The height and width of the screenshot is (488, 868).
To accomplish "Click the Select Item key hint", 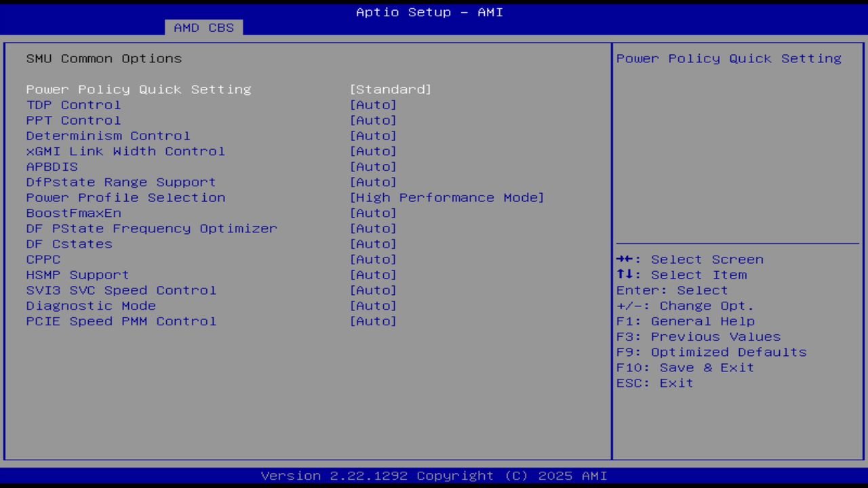I will pos(682,275).
